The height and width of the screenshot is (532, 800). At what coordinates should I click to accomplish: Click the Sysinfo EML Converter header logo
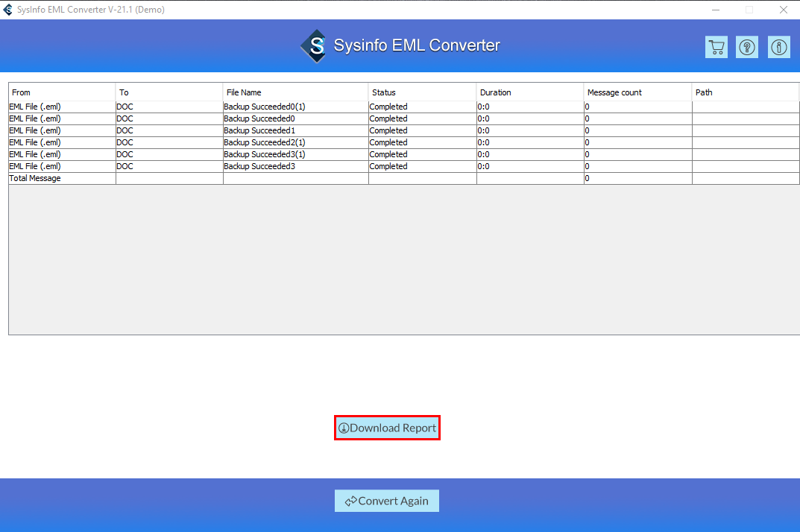pyautogui.click(x=313, y=45)
